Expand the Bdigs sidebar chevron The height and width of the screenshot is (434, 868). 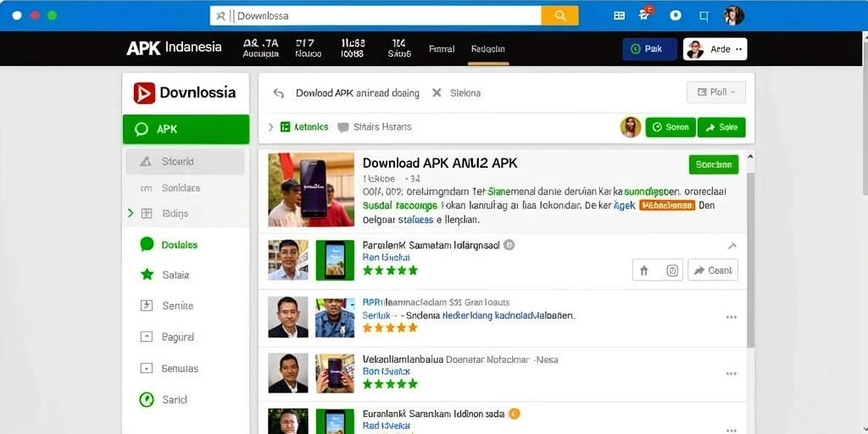tap(131, 213)
